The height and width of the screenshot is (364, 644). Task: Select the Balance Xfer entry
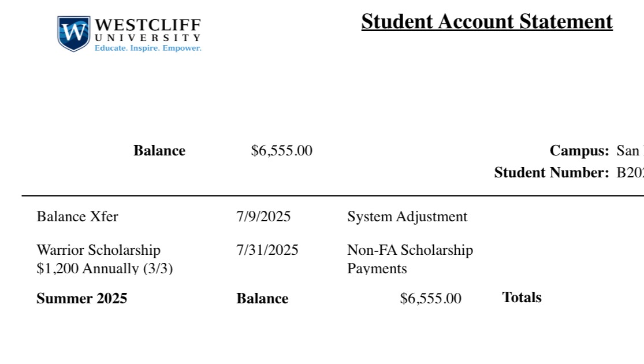tap(77, 217)
